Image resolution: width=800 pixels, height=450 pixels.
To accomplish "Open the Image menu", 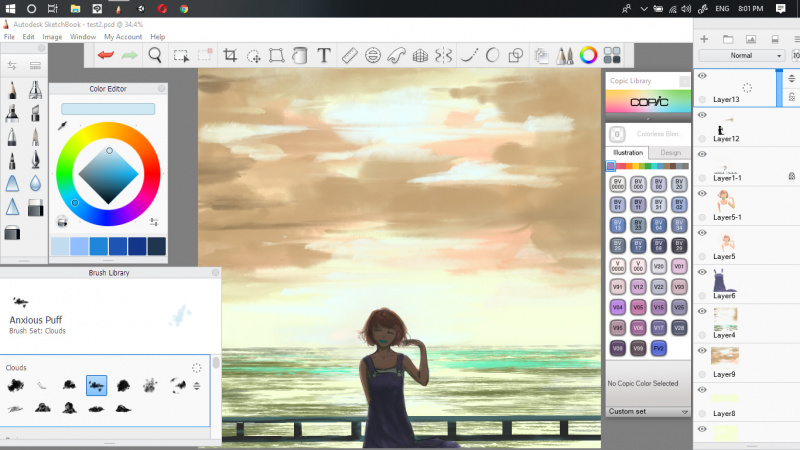I will pyautogui.click(x=52, y=37).
